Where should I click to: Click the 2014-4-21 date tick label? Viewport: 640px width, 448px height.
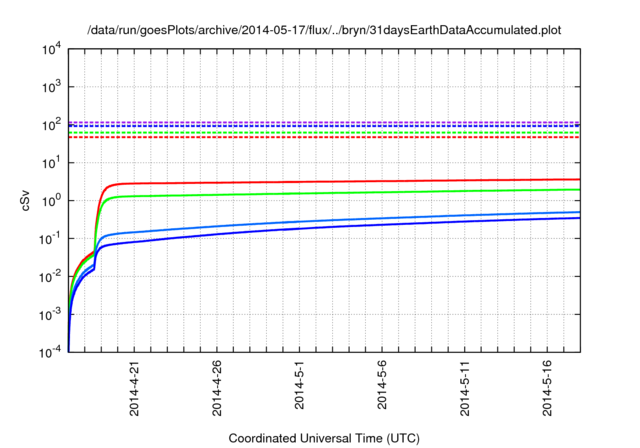(x=134, y=388)
